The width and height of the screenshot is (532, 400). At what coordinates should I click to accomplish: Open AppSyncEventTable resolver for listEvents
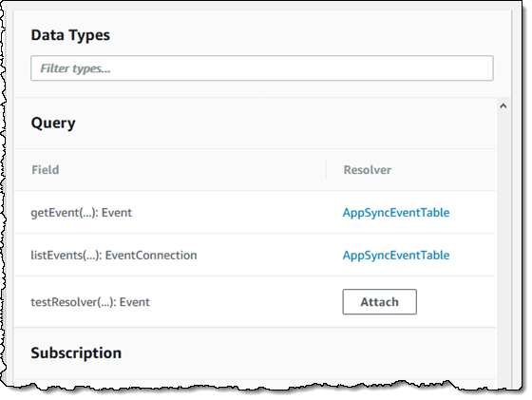point(396,256)
